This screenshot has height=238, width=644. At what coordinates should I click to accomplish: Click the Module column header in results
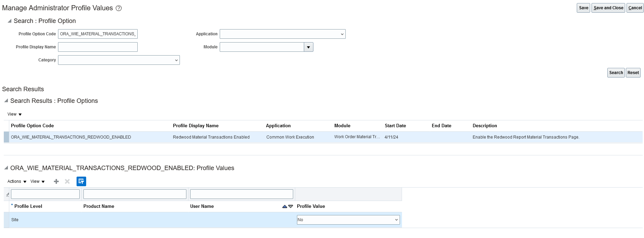(342, 126)
